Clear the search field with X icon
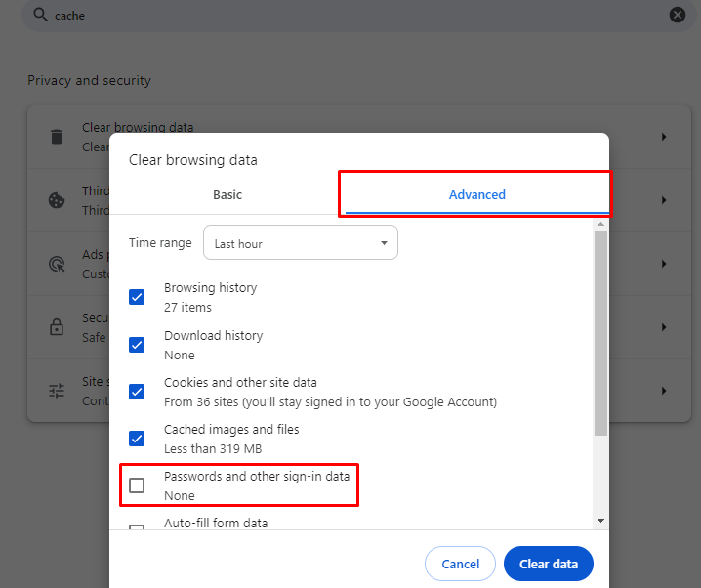Viewport: 701px width, 588px height. [677, 15]
